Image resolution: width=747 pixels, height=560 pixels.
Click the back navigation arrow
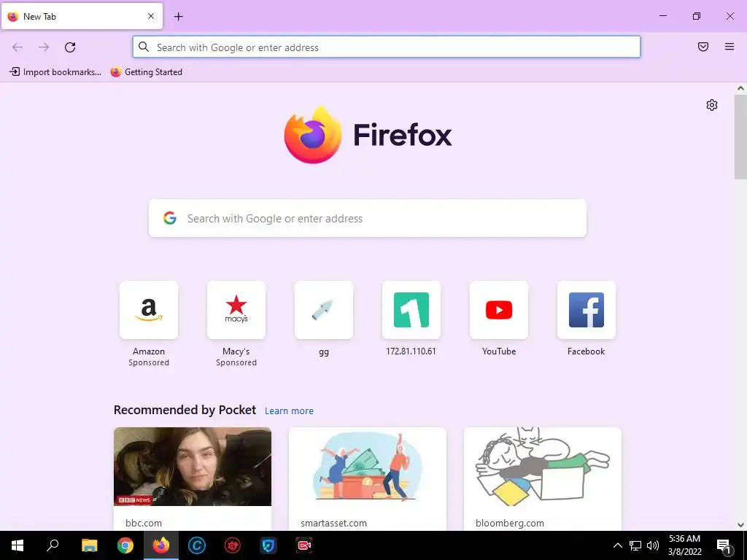coord(18,47)
